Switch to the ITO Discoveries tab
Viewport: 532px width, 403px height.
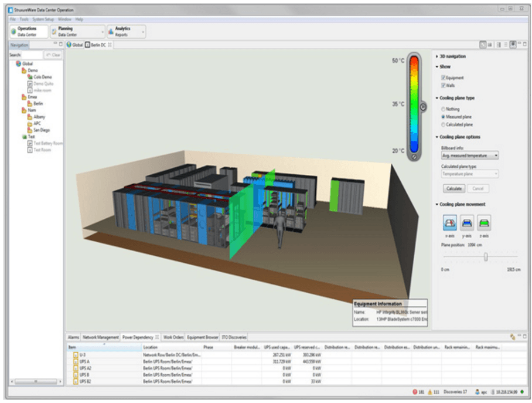[x=234, y=337]
